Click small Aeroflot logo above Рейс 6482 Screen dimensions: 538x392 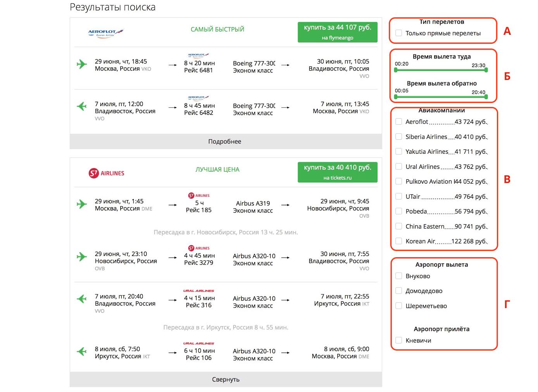[198, 98]
